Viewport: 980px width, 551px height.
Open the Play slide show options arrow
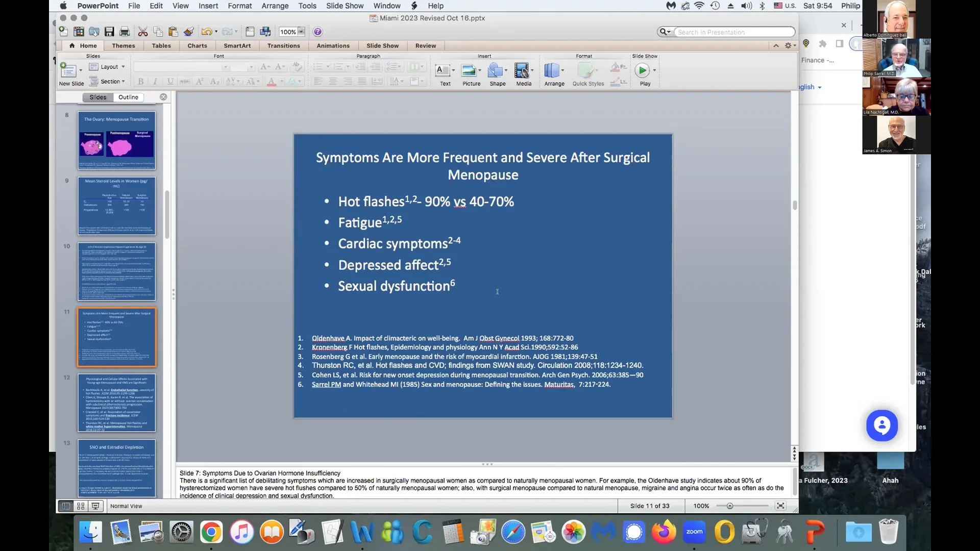pos(654,70)
